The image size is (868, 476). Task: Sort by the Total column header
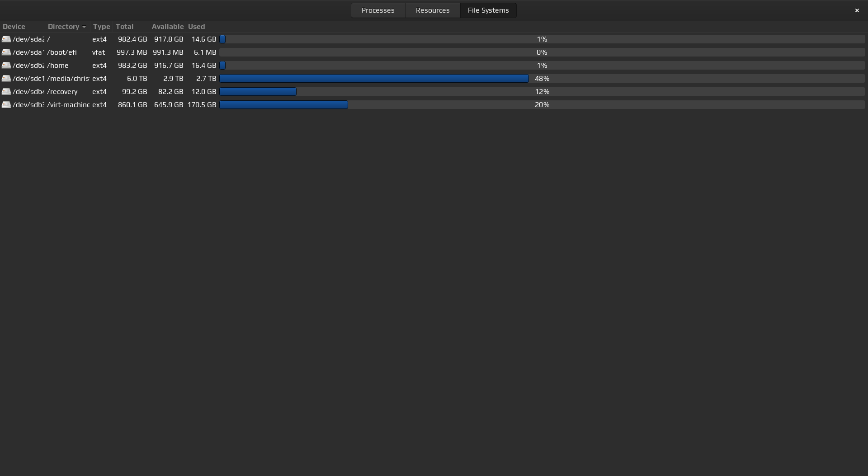(x=124, y=27)
